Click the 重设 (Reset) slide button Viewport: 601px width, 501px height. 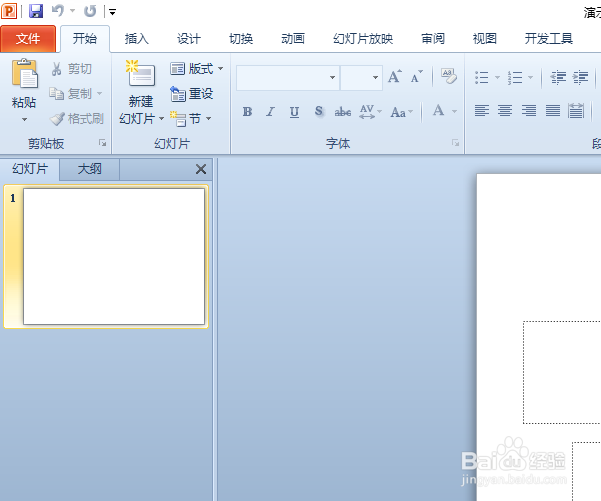(192, 94)
